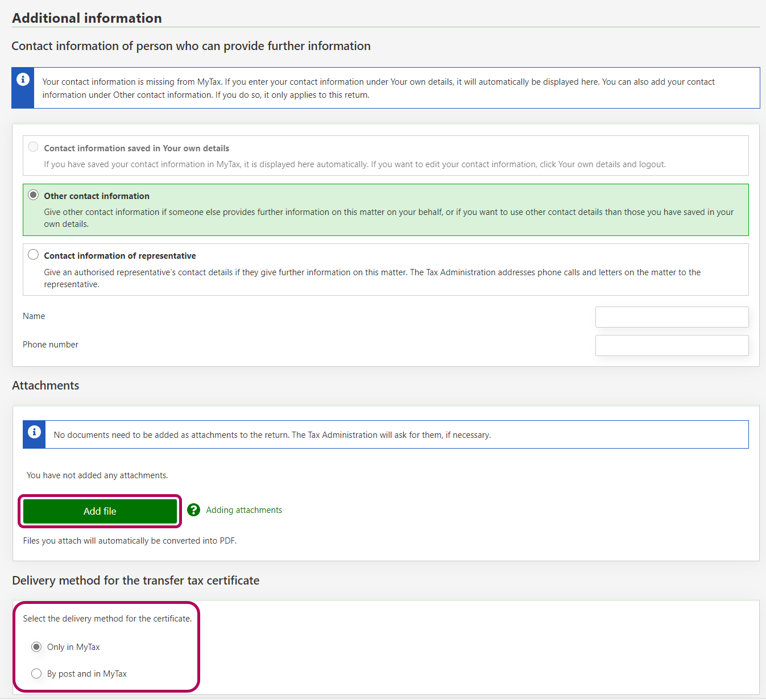Click the files converted into PDF note

[130, 541]
